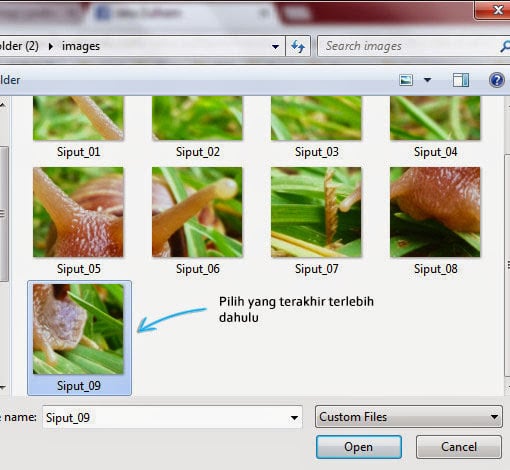Viewport: 510px width, 470px height.
Task: Click the images breadcrumb in address bar
Action: [x=81, y=46]
